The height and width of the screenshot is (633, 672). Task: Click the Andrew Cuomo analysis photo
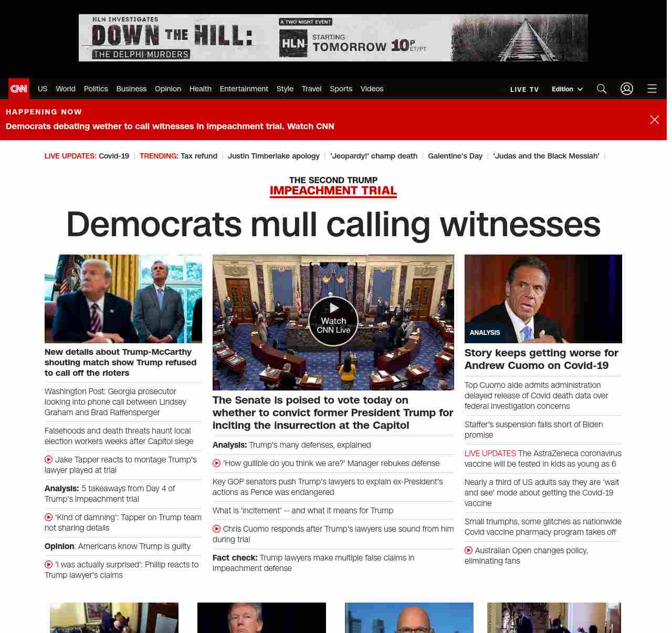click(x=543, y=298)
